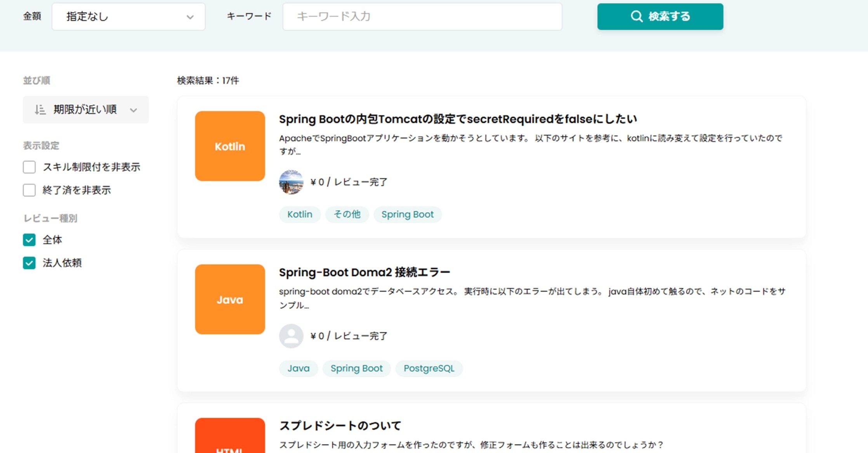Open the Spring-Boot Doma2 接続エラー title
Viewport: 868px width, 453px height.
coord(365,272)
